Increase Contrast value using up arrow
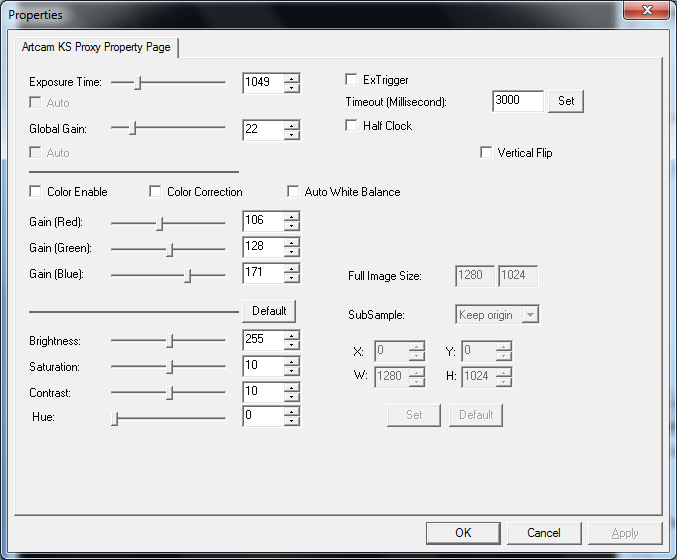The width and height of the screenshot is (677, 560). click(x=292, y=388)
